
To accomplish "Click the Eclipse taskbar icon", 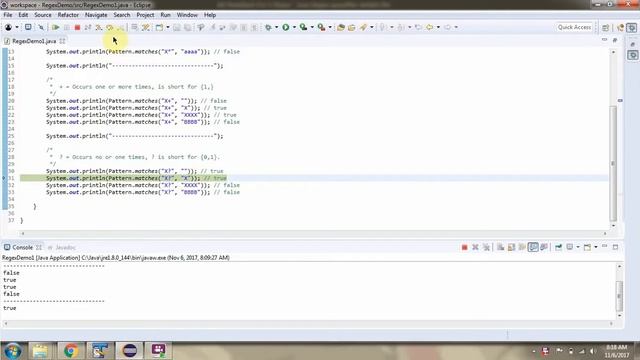I will tap(130, 351).
